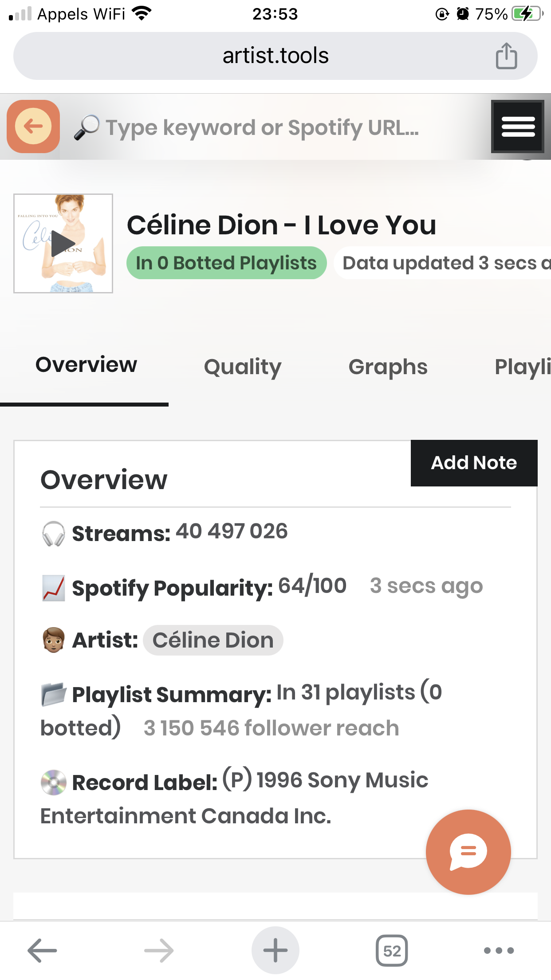
Task: Select the Overview tab
Action: (86, 365)
